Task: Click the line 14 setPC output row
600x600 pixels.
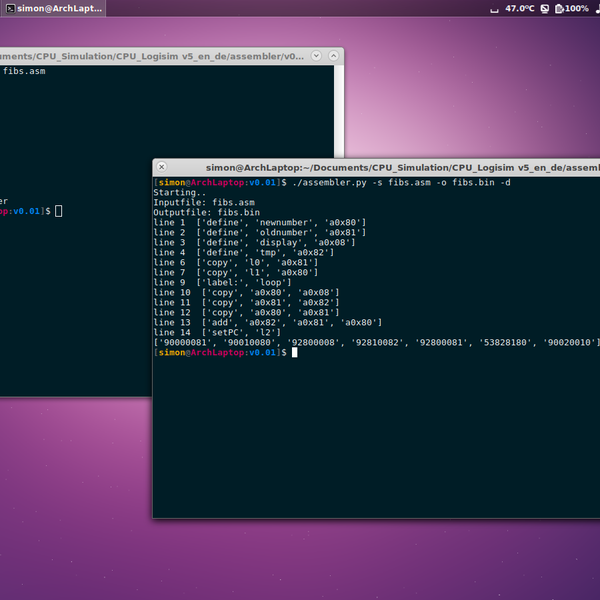Action: [x=217, y=332]
